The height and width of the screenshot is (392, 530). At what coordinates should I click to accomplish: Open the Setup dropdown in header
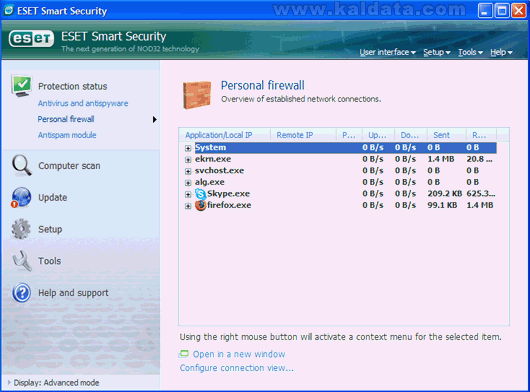[437, 52]
